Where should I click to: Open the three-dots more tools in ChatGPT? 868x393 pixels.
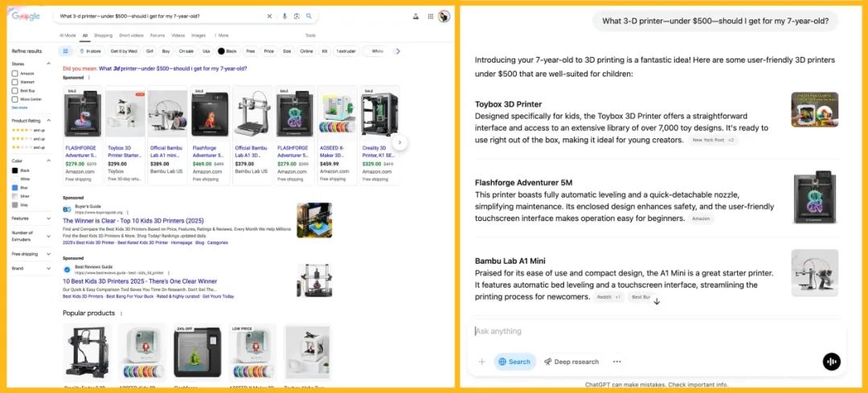point(616,362)
